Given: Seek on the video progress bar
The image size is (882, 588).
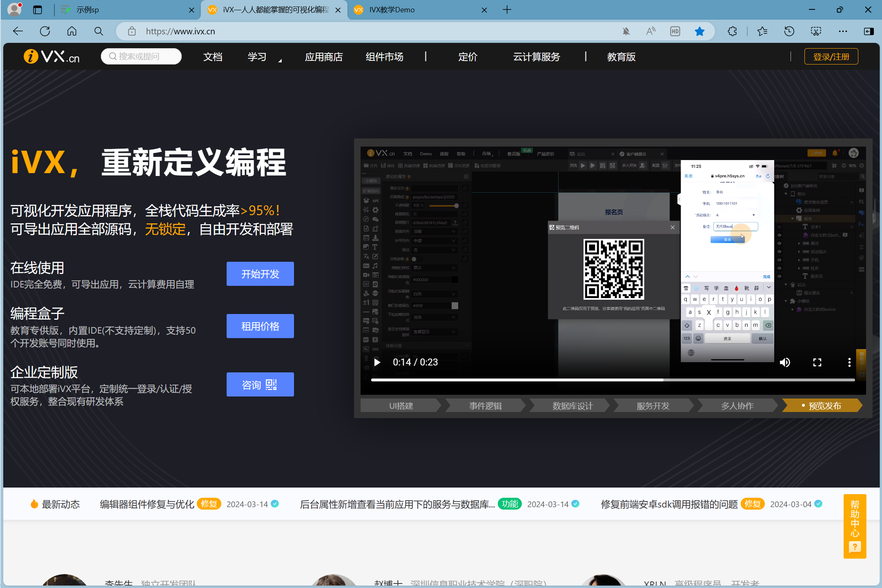Looking at the screenshot, I should tap(612, 380).
